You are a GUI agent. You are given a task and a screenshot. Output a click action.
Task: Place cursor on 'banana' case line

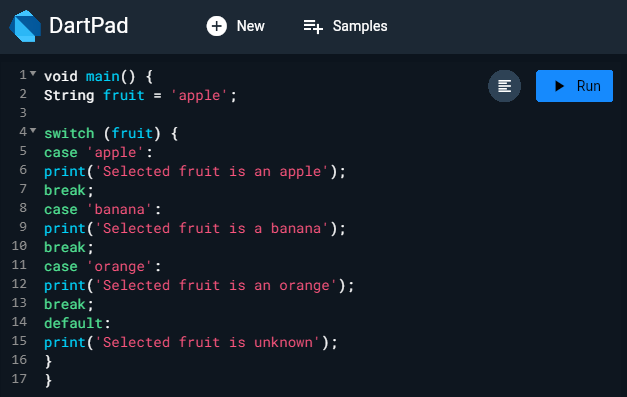pyautogui.click(x=102, y=209)
